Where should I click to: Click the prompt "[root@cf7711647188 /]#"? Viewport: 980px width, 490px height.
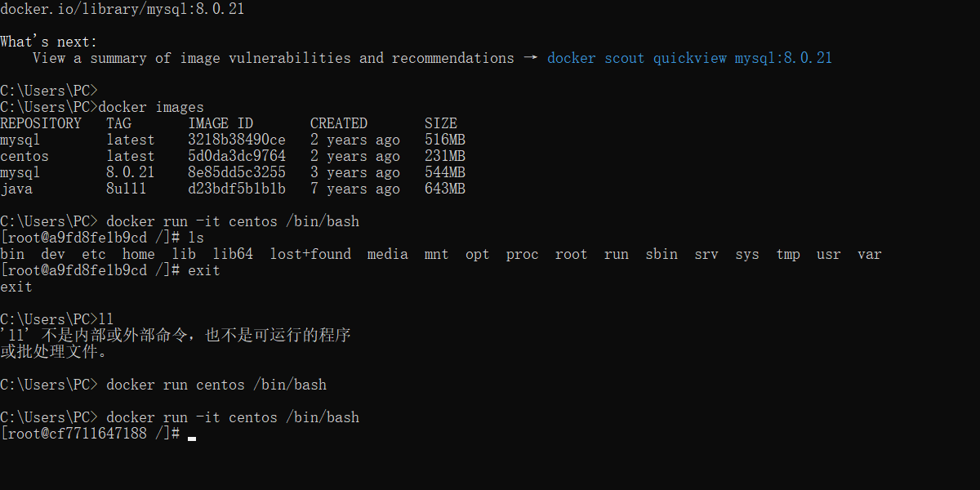tap(90, 434)
